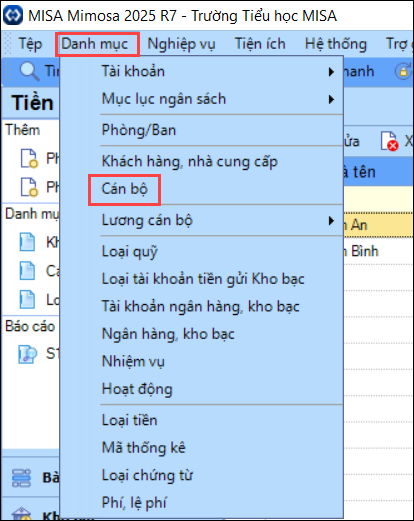Open the Nghiệp vụ menu
Viewport: 414px width, 521px height.
tap(181, 44)
